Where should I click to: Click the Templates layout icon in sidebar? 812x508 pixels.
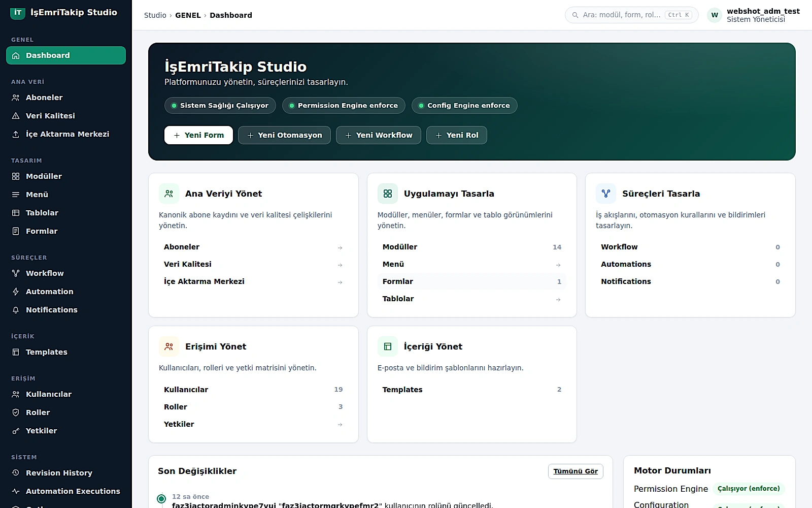tap(16, 352)
